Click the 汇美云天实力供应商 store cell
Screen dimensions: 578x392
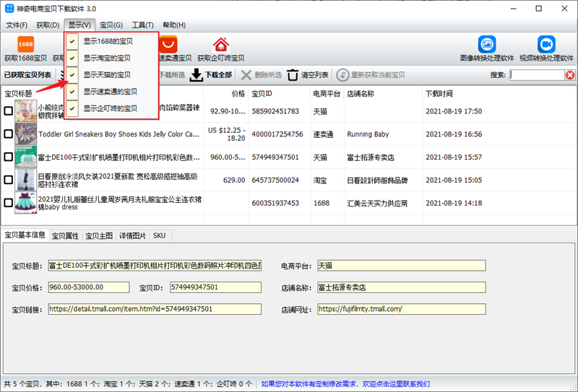(377, 203)
